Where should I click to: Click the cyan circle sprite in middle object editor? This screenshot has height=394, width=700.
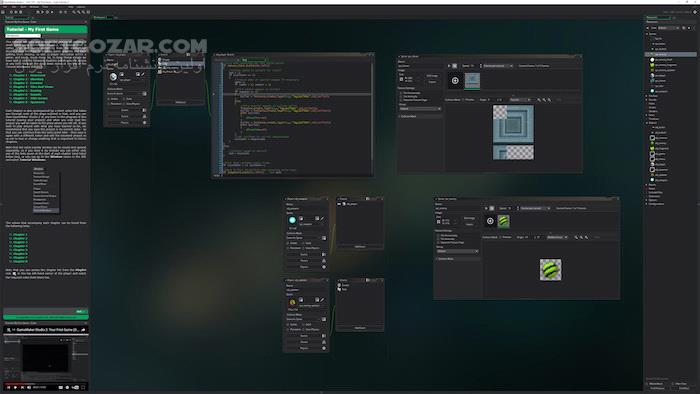click(292, 220)
